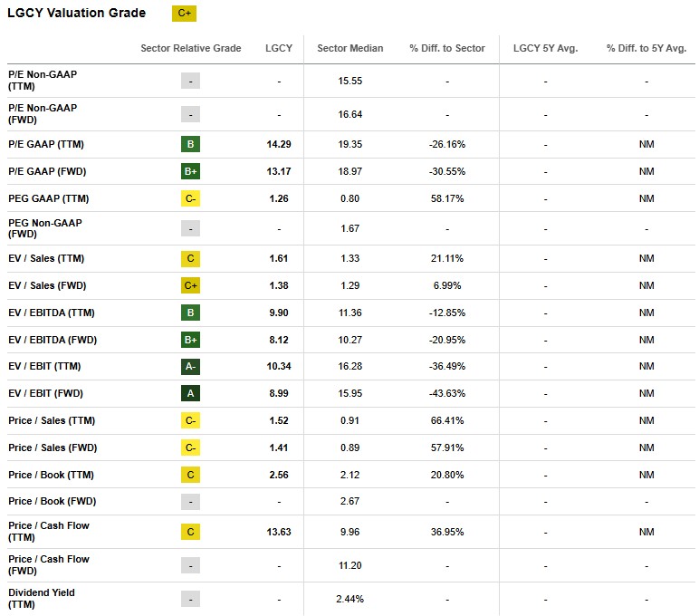
Task: Click the Price / Cash Flow (TTM) row label
Action: [x=48, y=531]
